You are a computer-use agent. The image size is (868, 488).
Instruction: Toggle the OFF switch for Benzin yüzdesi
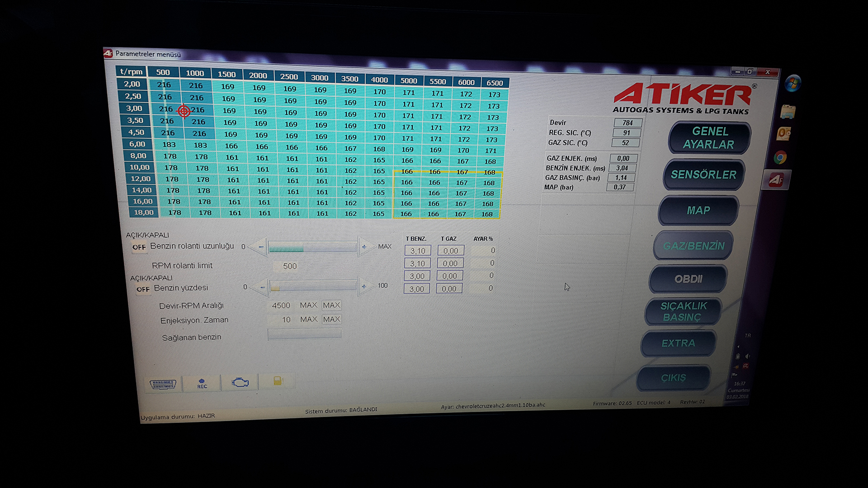(x=143, y=290)
